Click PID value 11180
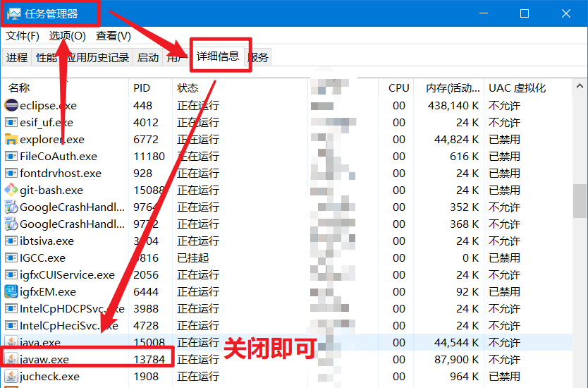This screenshot has width=588, height=388. click(149, 156)
